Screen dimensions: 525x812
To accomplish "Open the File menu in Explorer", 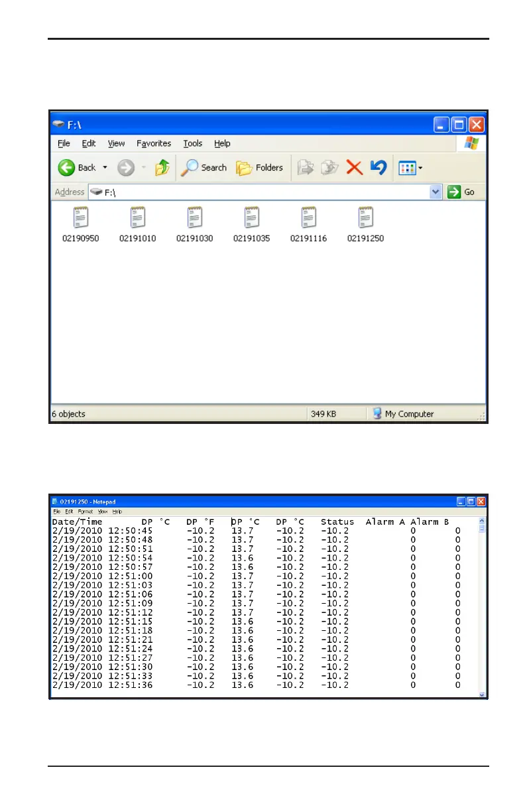I will tap(64, 143).
